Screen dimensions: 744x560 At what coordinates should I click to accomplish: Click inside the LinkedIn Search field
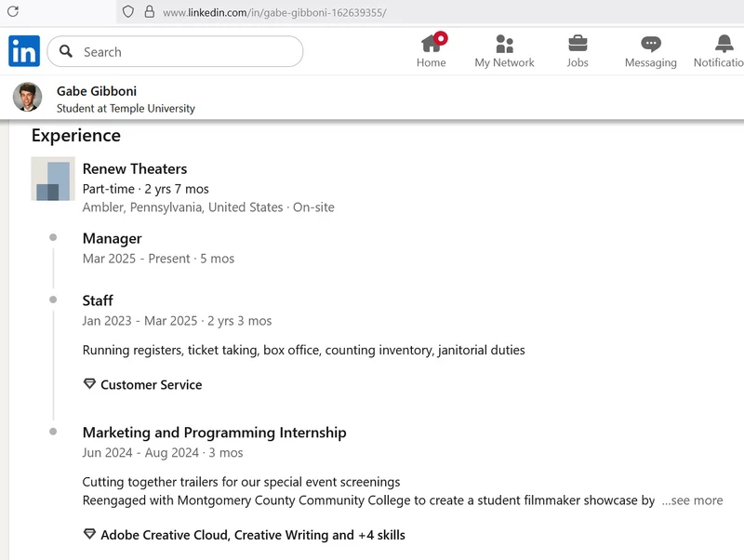click(186, 52)
